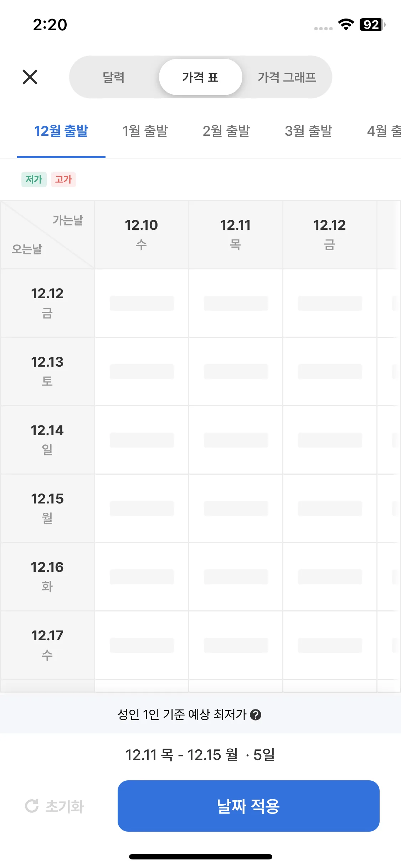Select return row 12.13 토
The image size is (401, 868).
[x=47, y=371]
